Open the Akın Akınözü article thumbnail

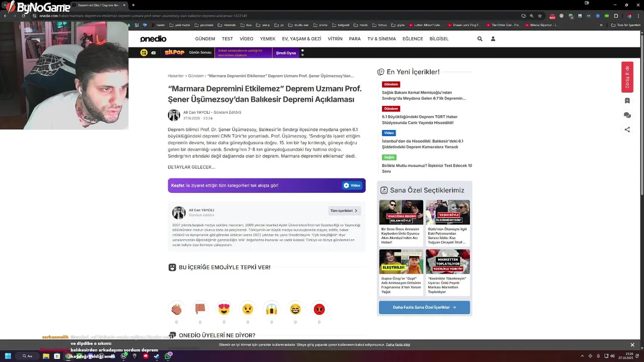click(x=401, y=212)
